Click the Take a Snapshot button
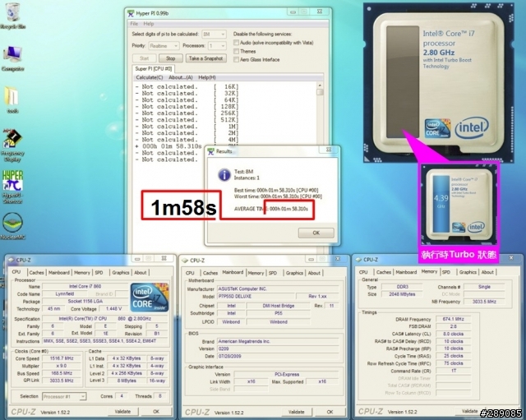This screenshot has height=420, width=526. [206, 58]
